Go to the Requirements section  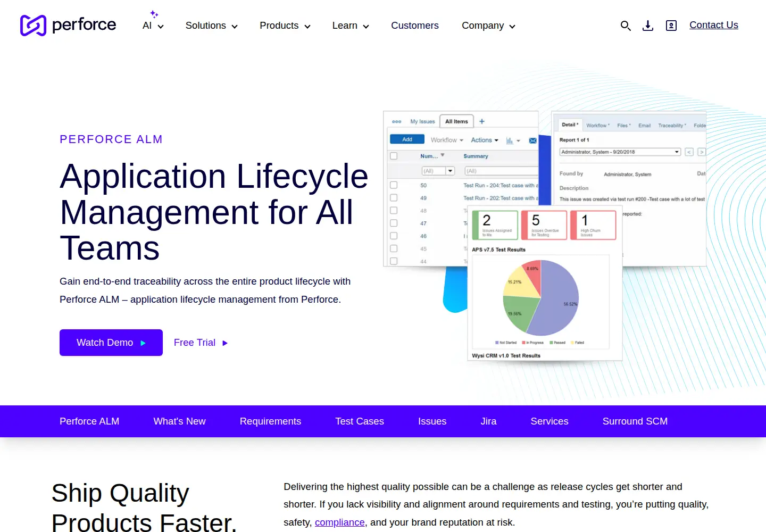pos(270,421)
